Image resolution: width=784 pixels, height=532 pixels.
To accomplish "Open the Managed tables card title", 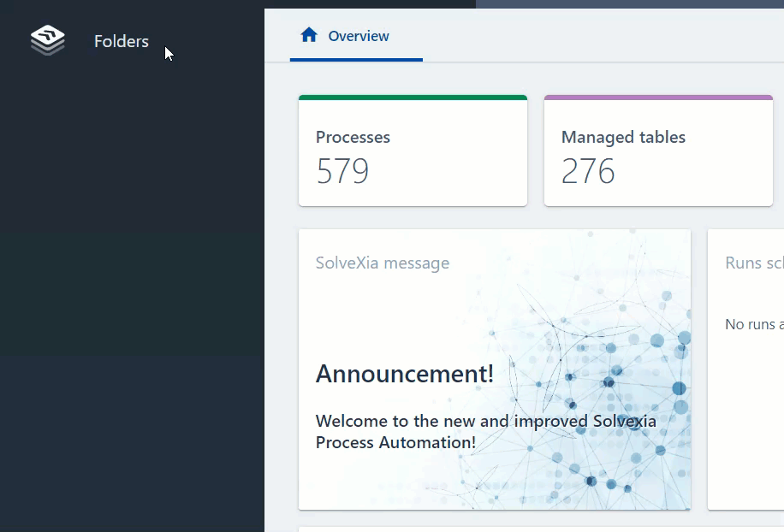I will click(x=623, y=137).
